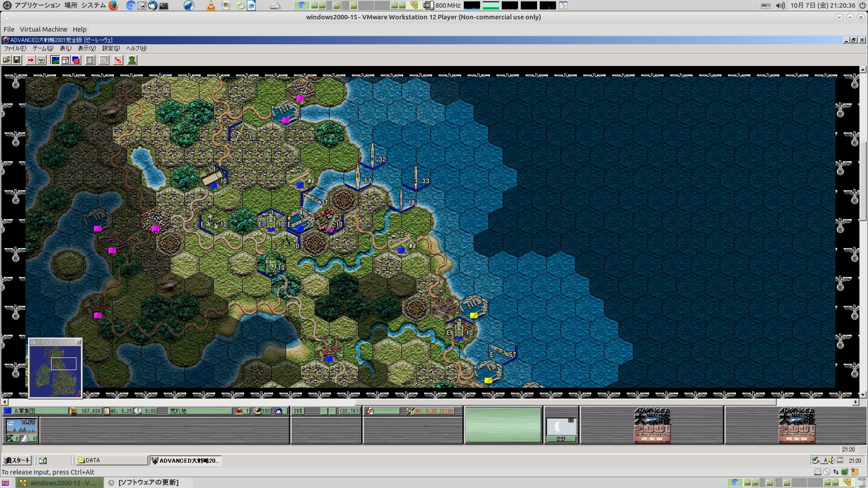Click the Windows スタート button
Screen dimensions: 868x488
pos(17,460)
